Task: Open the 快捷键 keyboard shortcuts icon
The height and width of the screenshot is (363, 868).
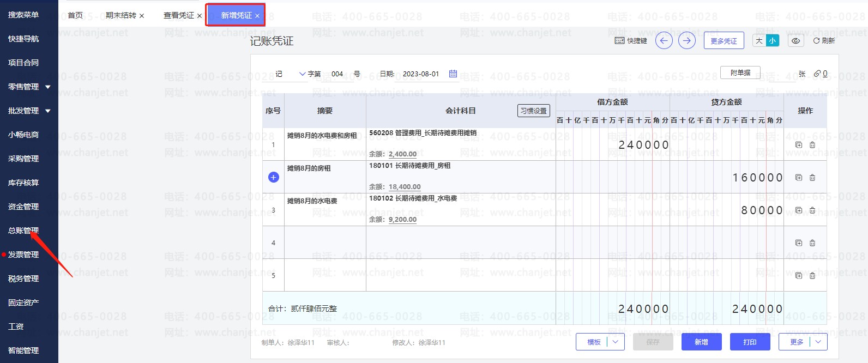Action: [619, 41]
